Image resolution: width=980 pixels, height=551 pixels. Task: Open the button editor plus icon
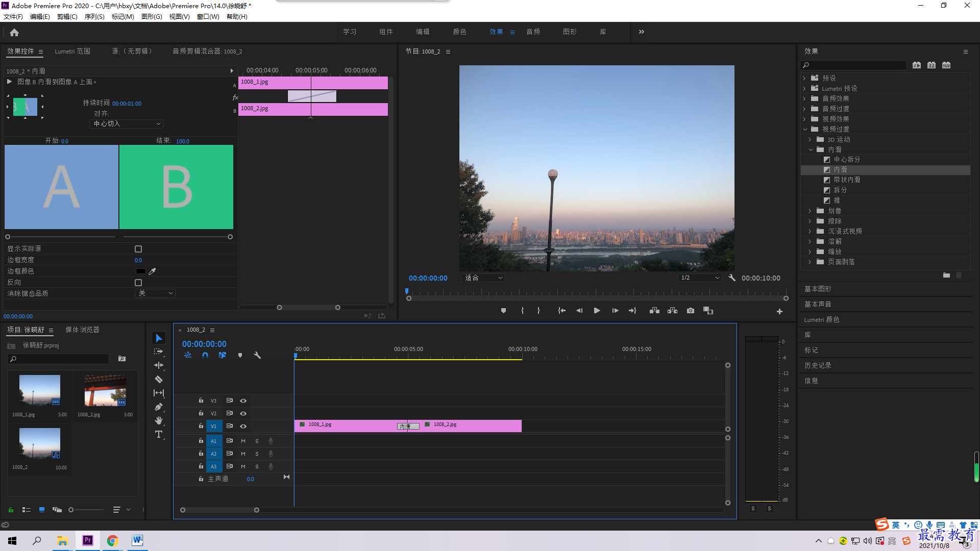779,311
